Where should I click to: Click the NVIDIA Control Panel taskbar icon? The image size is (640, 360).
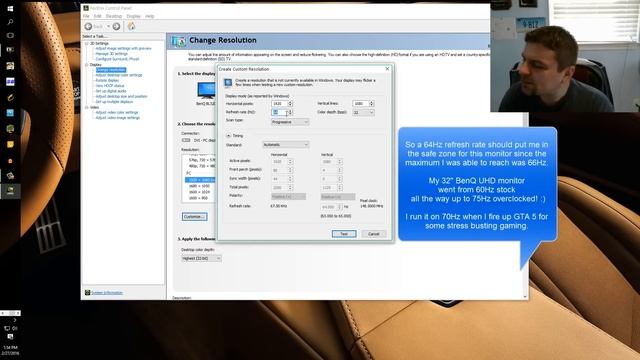click(10, 191)
